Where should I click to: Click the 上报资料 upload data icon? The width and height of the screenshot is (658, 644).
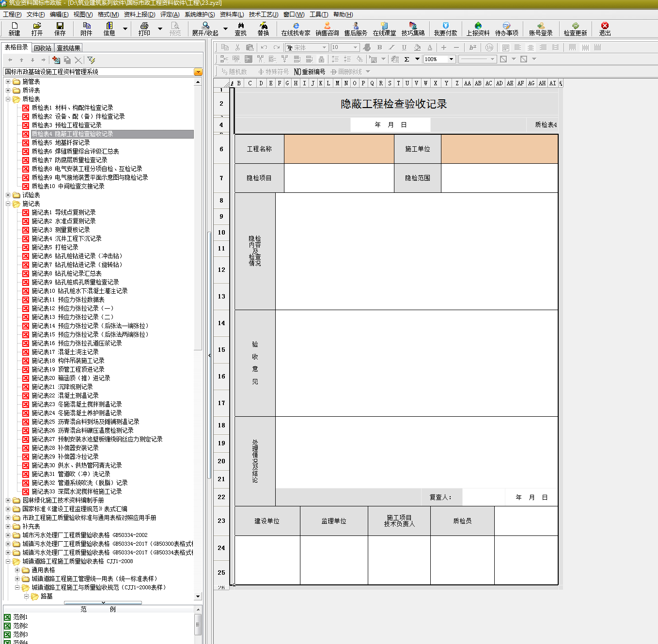coord(478,29)
